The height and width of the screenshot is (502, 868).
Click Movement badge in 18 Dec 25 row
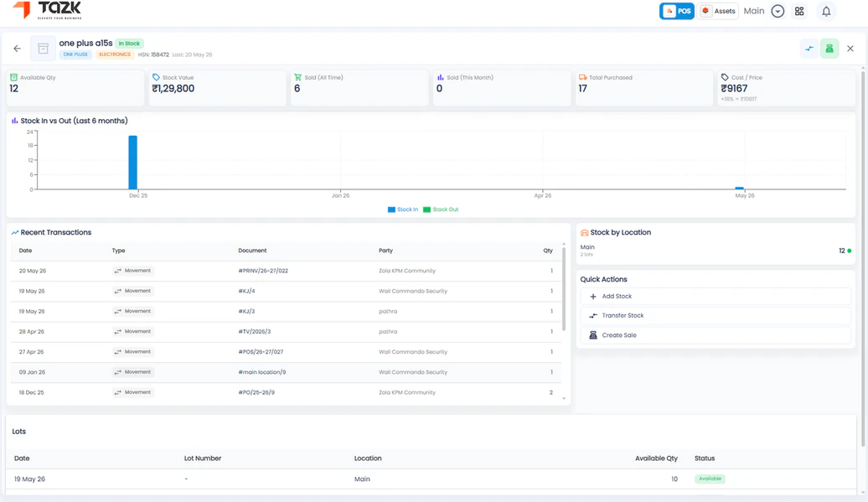click(133, 392)
